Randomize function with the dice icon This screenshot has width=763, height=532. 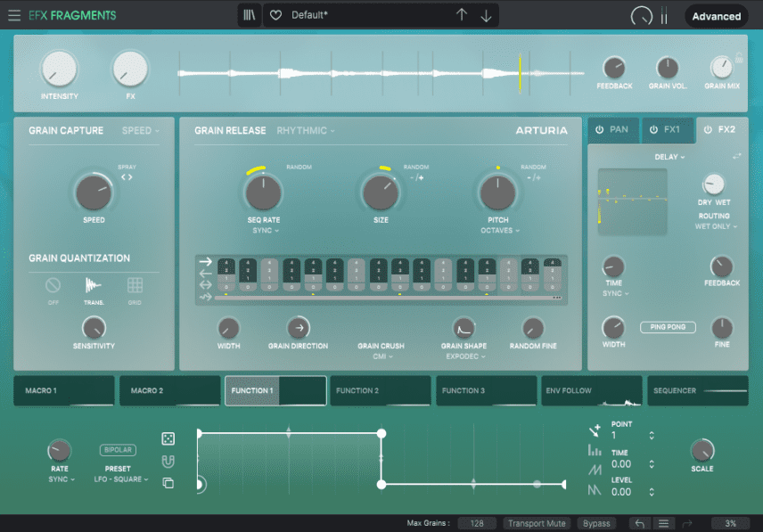click(168, 438)
